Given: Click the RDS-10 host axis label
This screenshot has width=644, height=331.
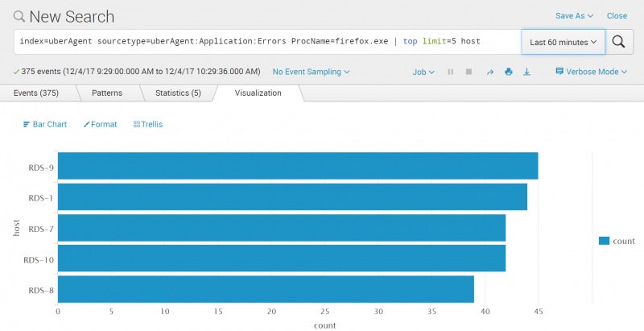Looking at the screenshot, I should [x=39, y=260].
